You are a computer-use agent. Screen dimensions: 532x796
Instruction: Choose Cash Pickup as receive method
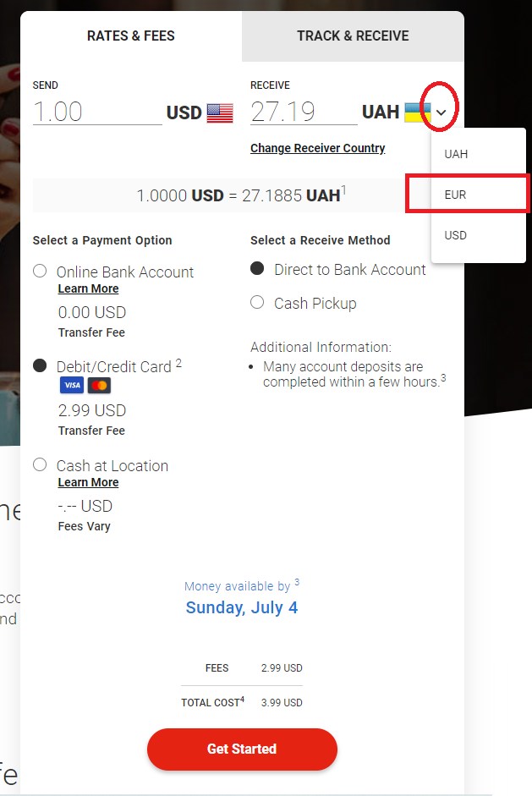[257, 303]
